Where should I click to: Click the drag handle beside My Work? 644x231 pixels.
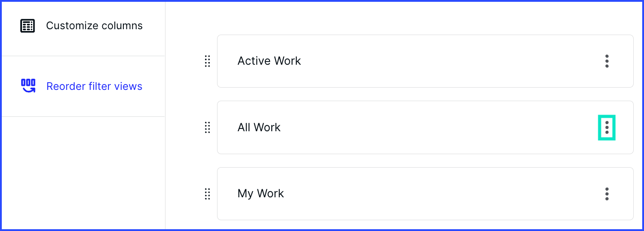[x=207, y=194]
